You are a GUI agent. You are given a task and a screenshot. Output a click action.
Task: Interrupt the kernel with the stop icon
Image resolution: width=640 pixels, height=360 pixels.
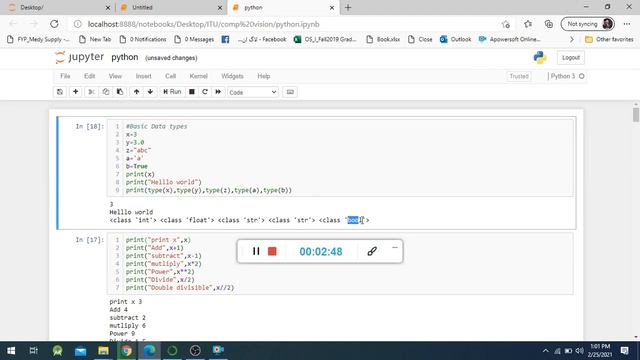(x=191, y=92)
